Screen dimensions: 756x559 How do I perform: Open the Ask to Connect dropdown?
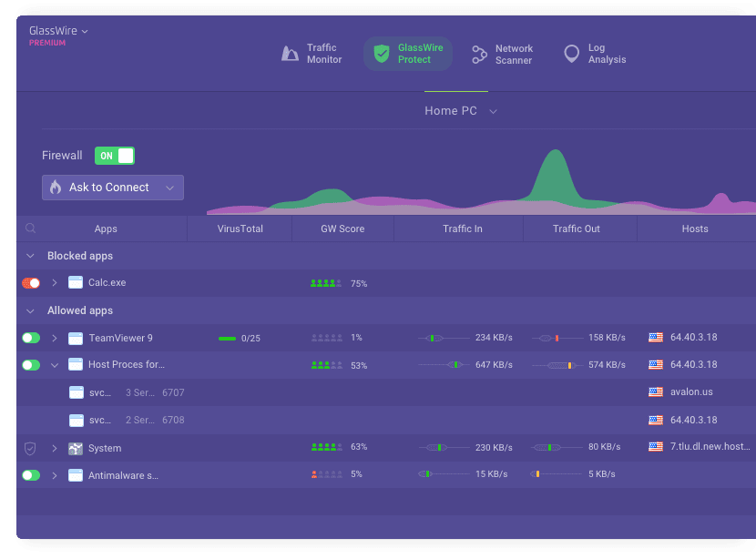pos(113,188)
